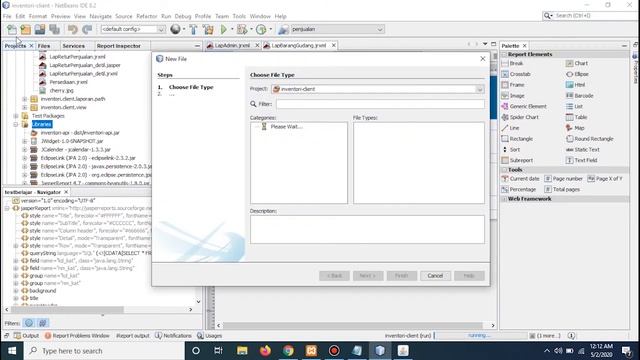Expand the Web Framework palette section

pos(504,199)
